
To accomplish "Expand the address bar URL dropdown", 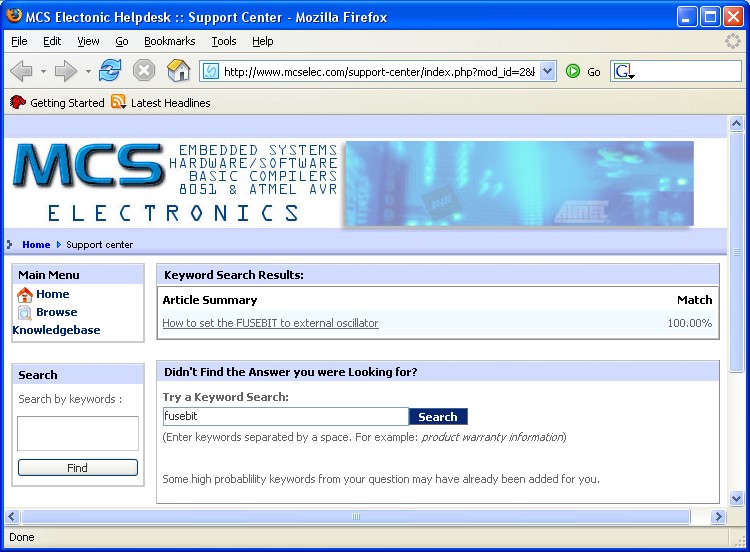I will click(548, 72).
